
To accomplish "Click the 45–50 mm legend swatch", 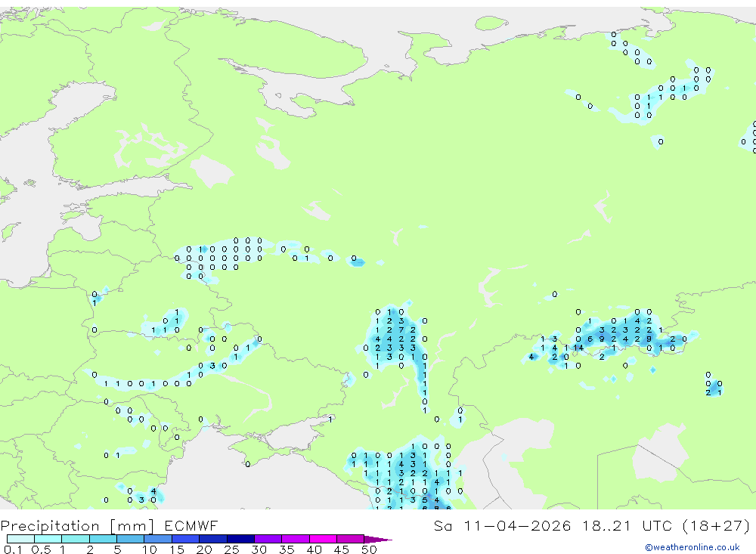I will 350,539.
